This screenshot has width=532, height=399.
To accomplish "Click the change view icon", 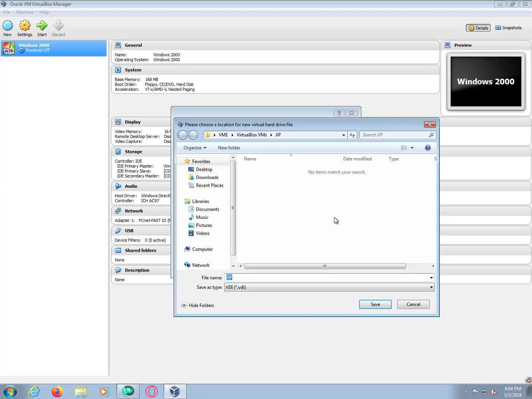I will click(404, 148).
